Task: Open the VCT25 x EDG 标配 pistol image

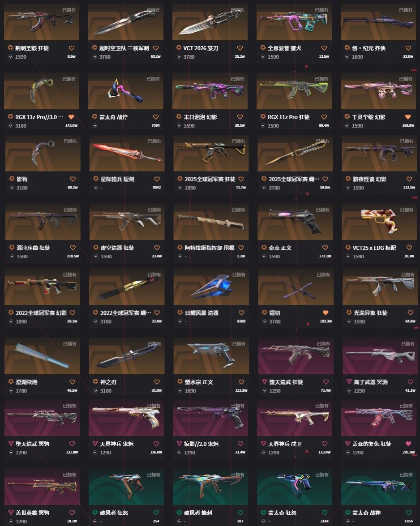Action: (379, 222)
